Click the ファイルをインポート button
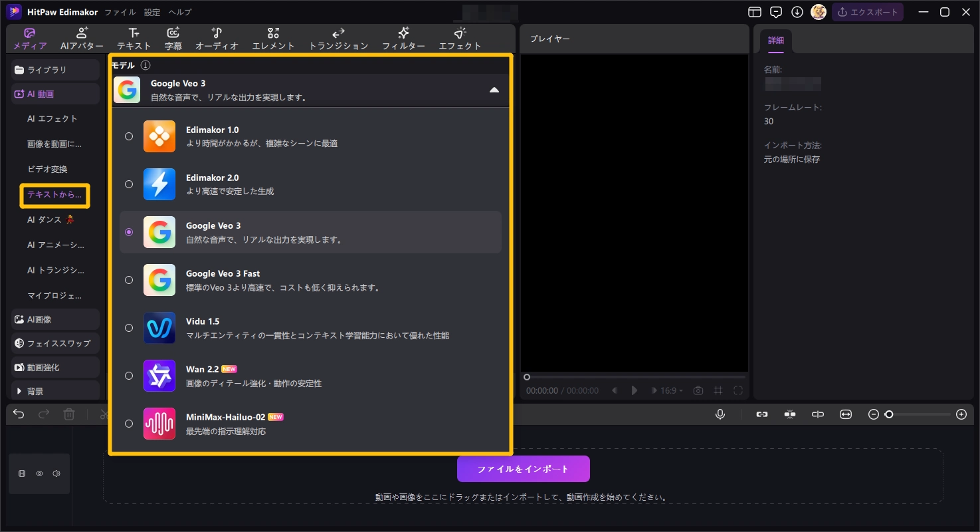Image resolution: width=980 pixels, height=532 pixels. (523, 468)
